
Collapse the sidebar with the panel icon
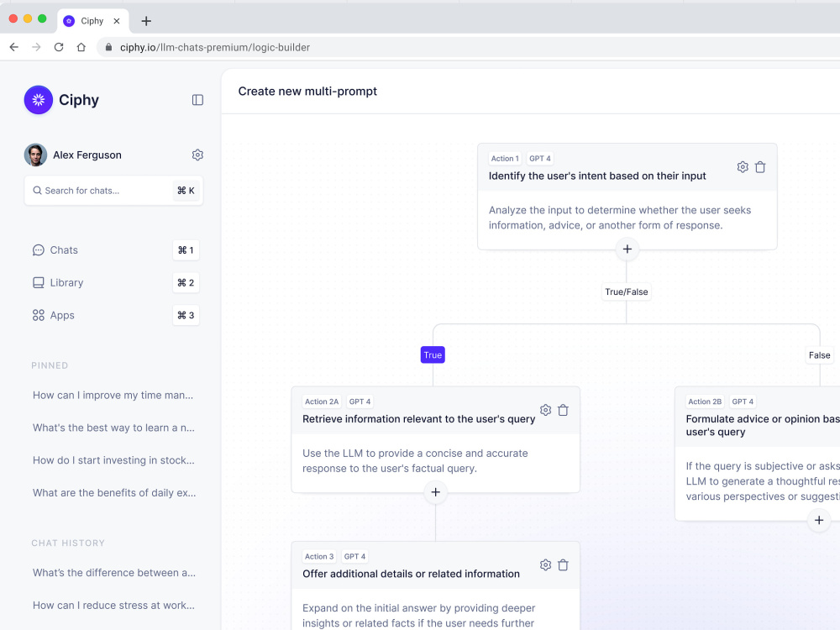point(197,100)
